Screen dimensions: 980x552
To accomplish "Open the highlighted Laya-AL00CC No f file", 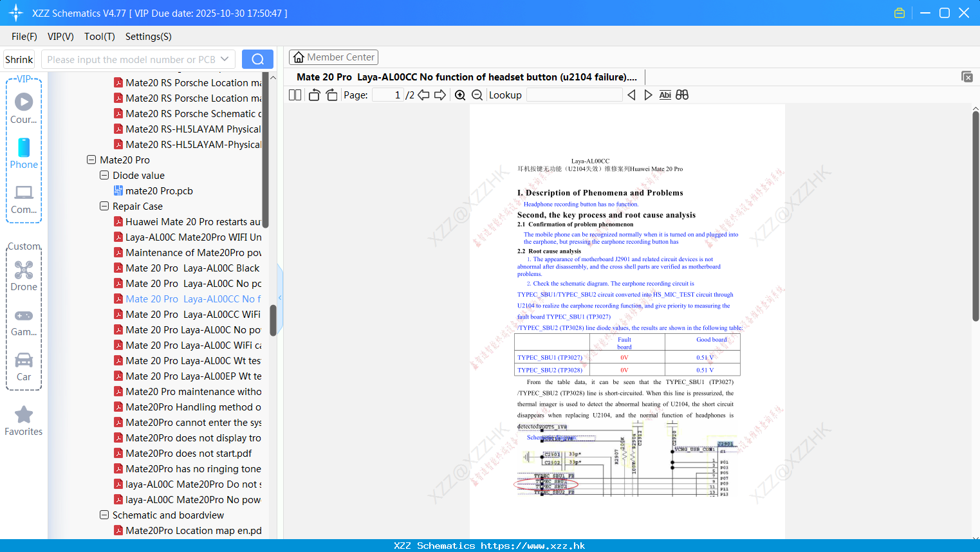I will [x=187, y=299].
